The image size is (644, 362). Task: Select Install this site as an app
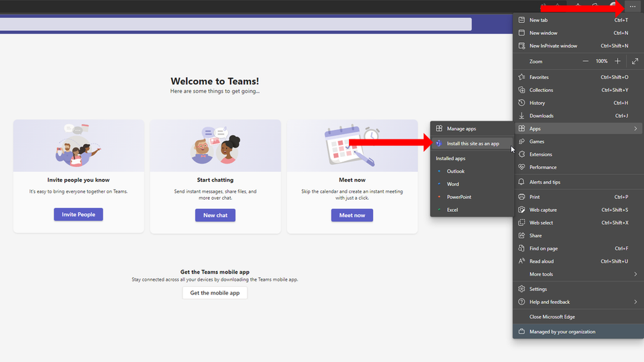472,143
